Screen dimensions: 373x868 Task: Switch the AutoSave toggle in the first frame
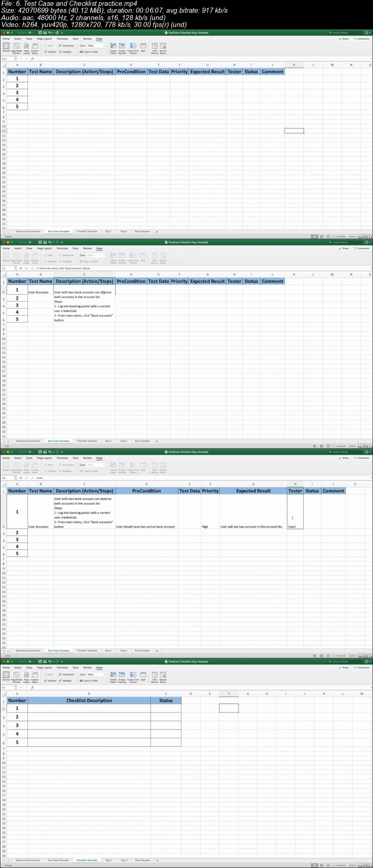coord(31,33)
